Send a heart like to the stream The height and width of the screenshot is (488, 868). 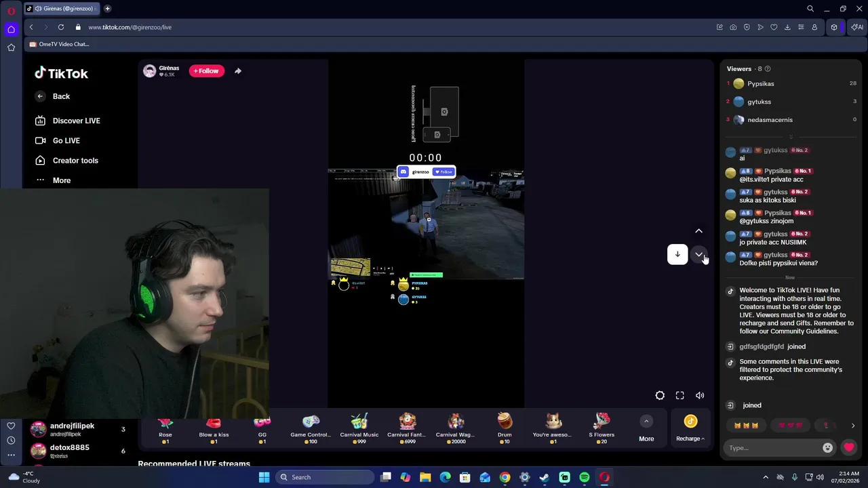tap(849, 448)
